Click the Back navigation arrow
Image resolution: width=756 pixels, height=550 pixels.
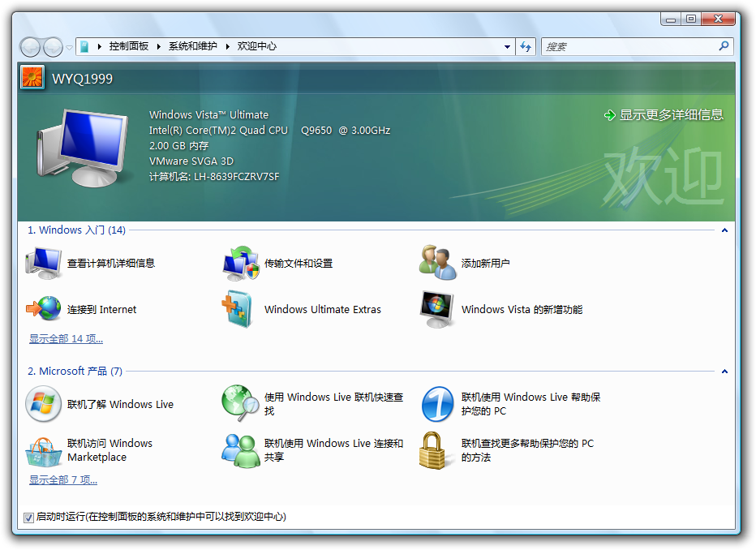pyautogui.click(x=30, y=47)
